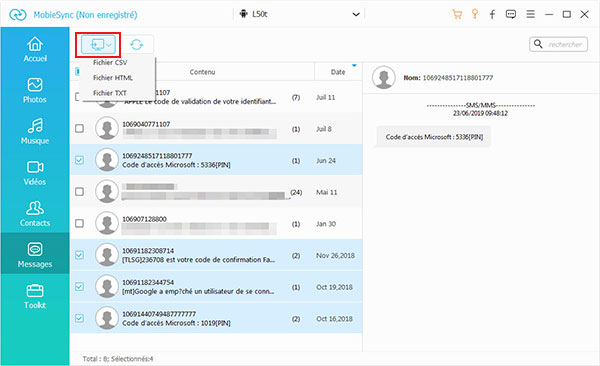Click the [TLSG]236708 confirmation code text
Viewport: 600px width, 366px height.
[198, 260]
